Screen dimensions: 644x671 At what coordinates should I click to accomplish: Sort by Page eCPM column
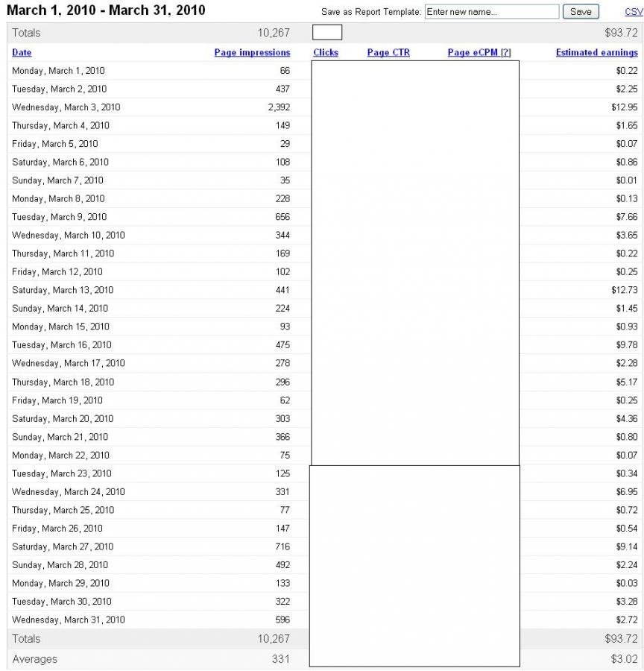[473, 52]
